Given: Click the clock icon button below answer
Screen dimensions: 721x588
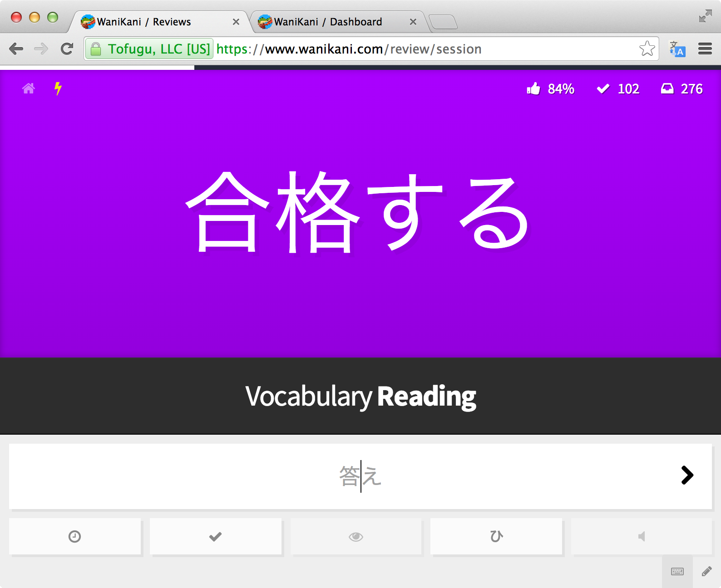Looking at the screenshot, I should tap(75, 536).
